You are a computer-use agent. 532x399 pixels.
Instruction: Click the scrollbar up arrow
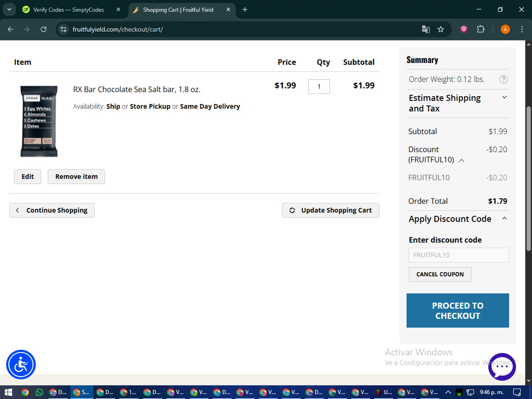528,44
